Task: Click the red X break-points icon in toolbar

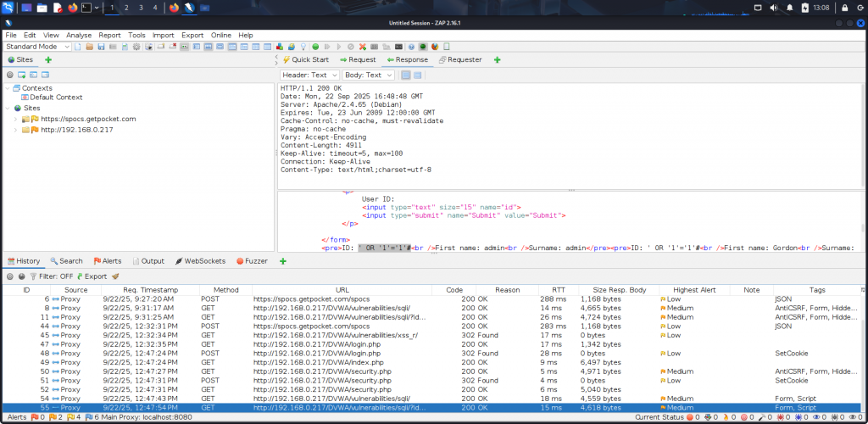Action: [363, 47]
